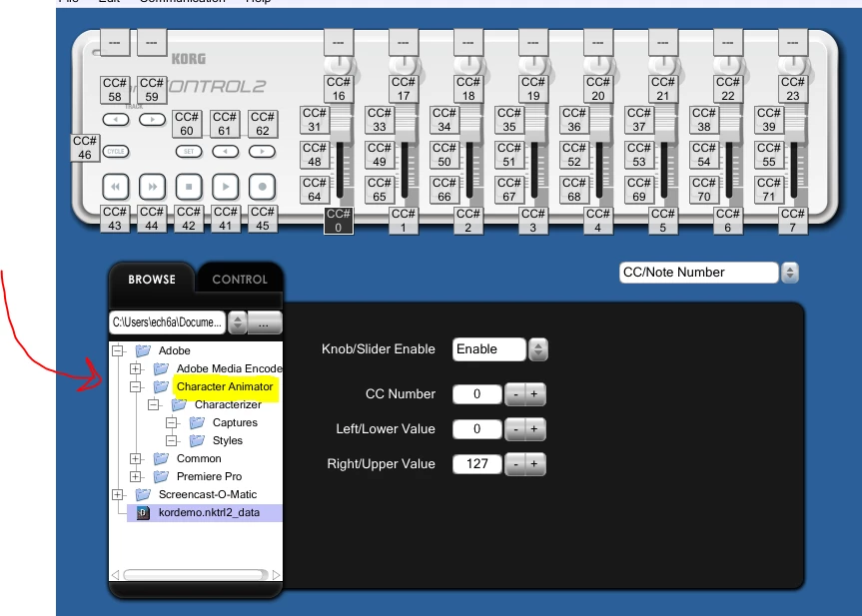The height and width of the screenshot is (616, 862).
Task: Select the CC# 64 record button label
Action: point(315,190)
